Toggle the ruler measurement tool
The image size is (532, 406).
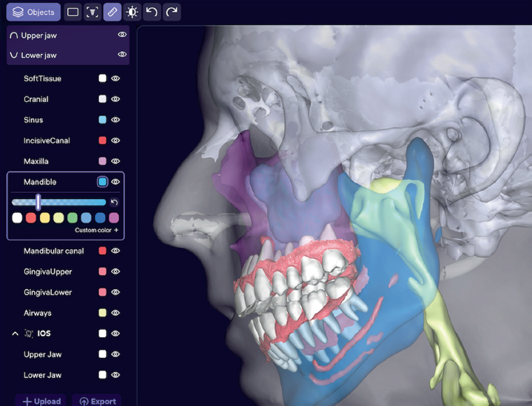[112, 13]
